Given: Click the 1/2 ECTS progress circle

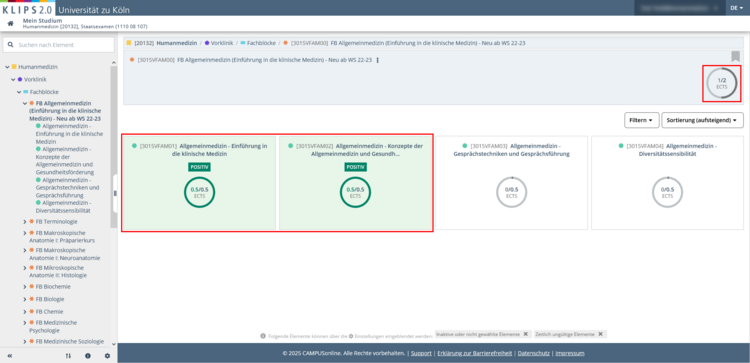Looking at the screenshot, I should click(x=722, y=83).
